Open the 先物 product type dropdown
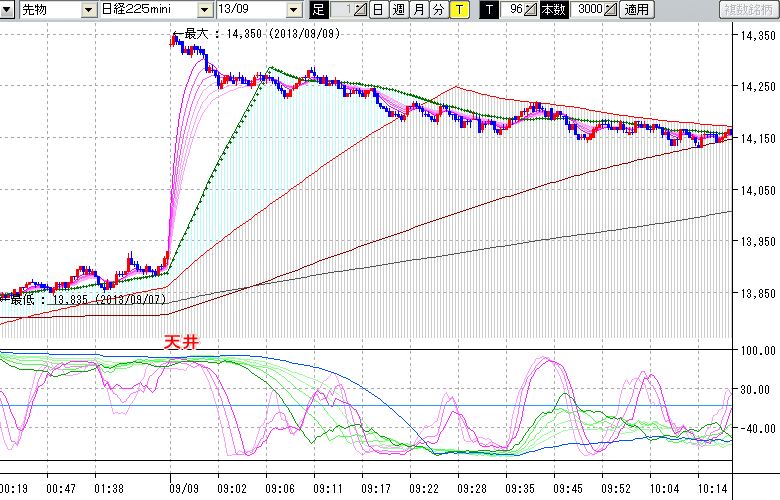This screenshot has width=780, height=500. pyautogui.click(x=90, y=10)
